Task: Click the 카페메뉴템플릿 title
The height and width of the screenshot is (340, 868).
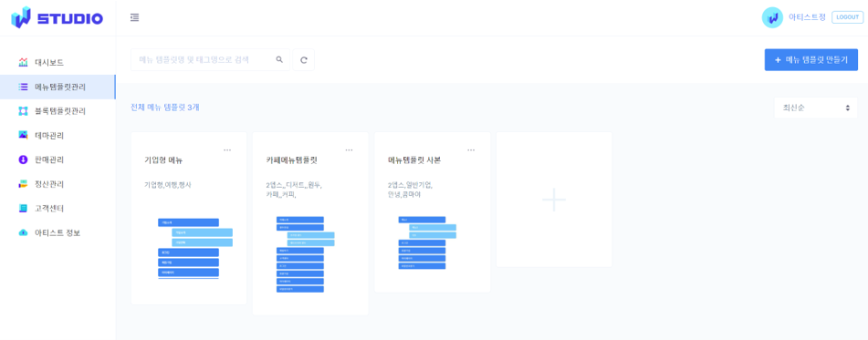Action: pos(291,160)
